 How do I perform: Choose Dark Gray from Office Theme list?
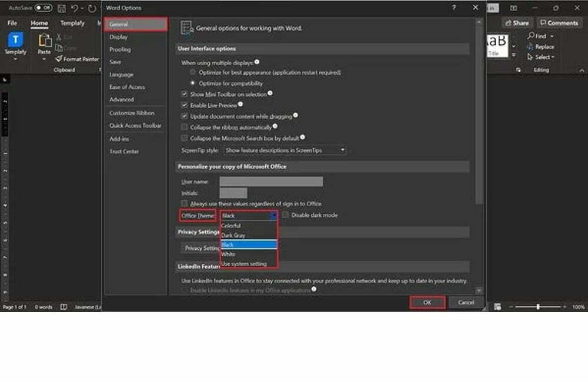[x=233, y=235]
